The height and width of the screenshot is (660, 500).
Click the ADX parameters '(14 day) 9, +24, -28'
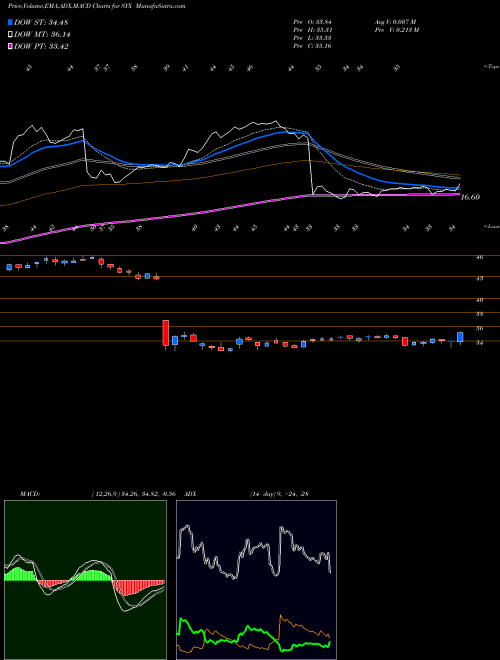click(279, 494)
